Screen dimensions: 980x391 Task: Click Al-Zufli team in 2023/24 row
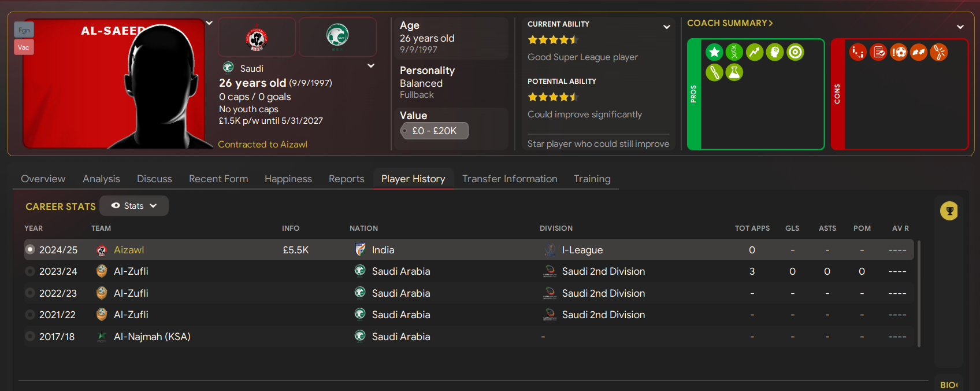[131, 271]
